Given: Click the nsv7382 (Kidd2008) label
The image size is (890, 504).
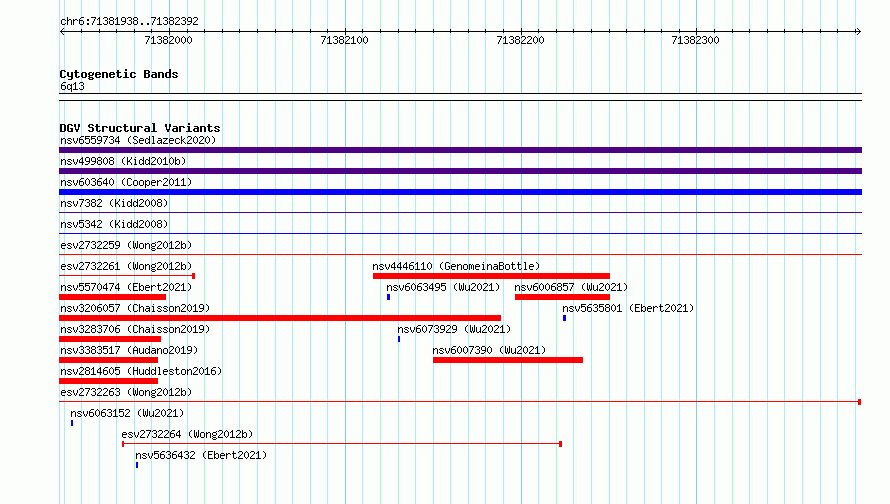Looking at the screenshot, I should point(114,203).
